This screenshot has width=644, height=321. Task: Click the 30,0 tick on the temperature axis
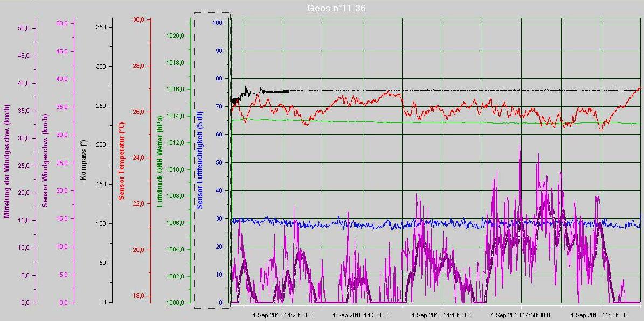(x=139, y=20)
